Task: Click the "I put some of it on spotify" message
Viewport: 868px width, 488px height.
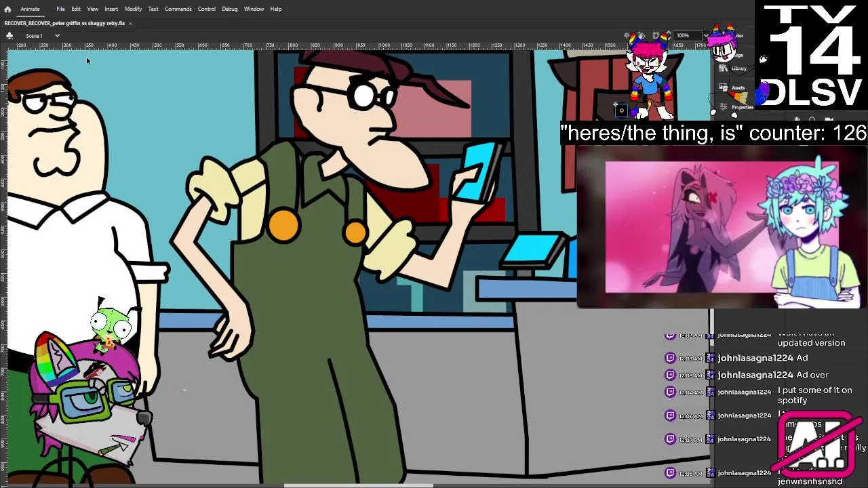Action: click(x=814, y=395)
